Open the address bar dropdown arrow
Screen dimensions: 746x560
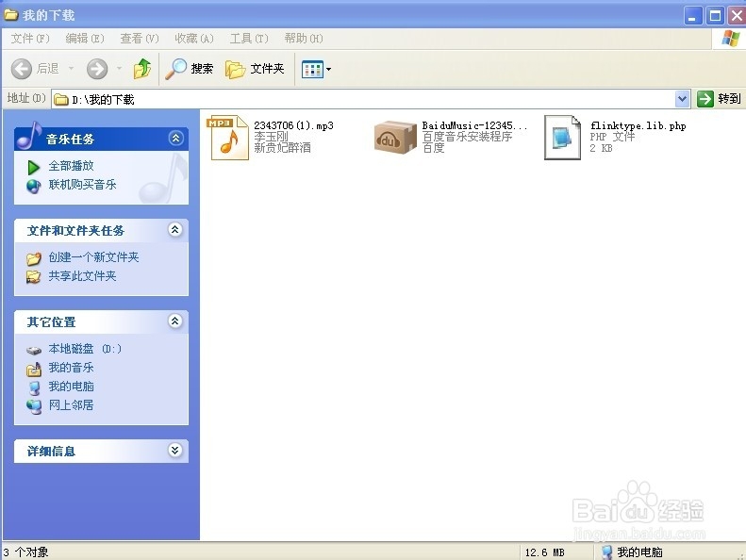(682, 99)
